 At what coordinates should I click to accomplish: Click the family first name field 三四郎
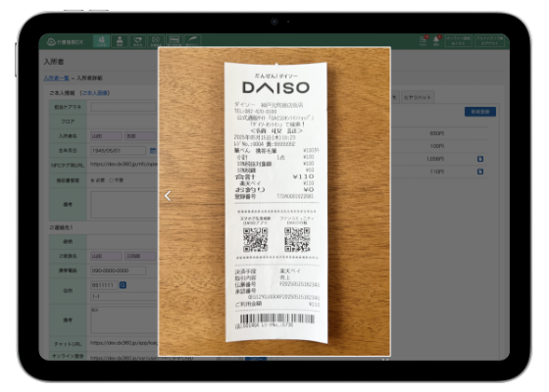point(140,256)
